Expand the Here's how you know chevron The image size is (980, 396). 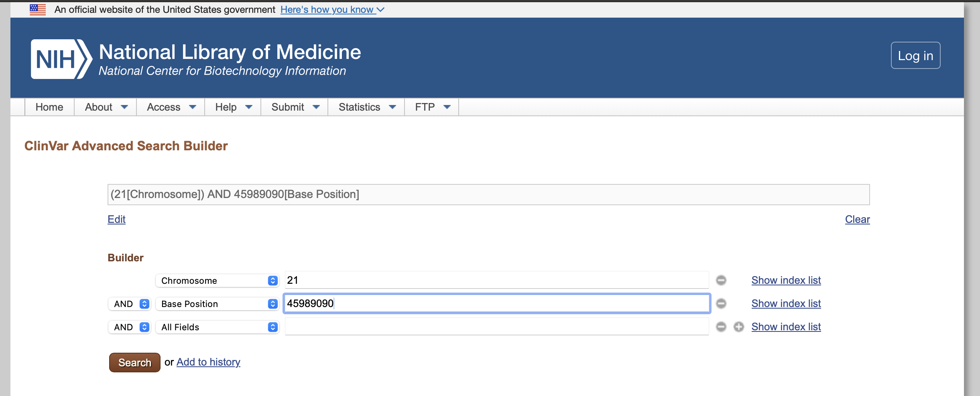pos(380,10)
